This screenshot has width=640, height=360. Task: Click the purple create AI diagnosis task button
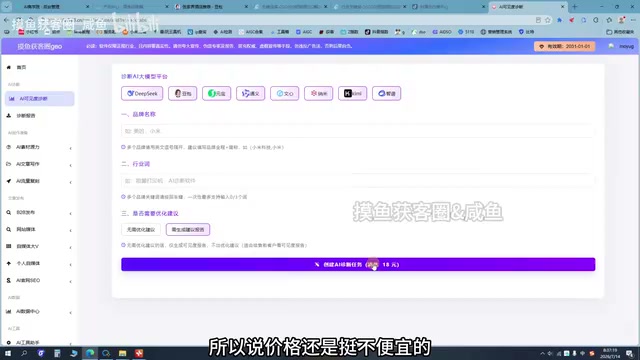pos(358,264)
